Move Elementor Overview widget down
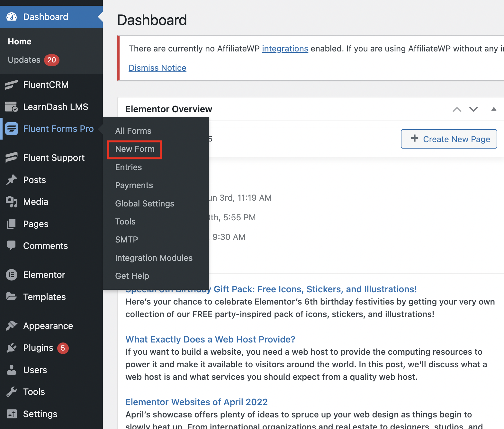 coord(473,109)
